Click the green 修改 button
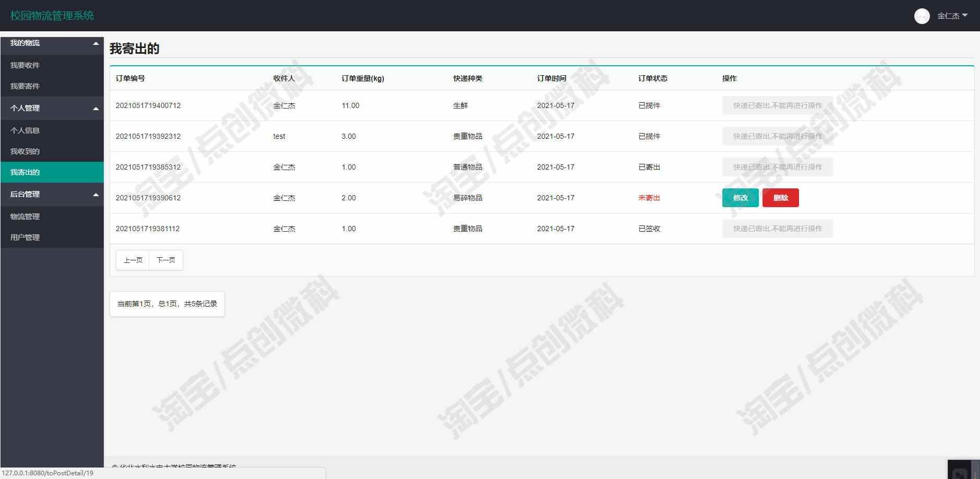 click(740, 198)
